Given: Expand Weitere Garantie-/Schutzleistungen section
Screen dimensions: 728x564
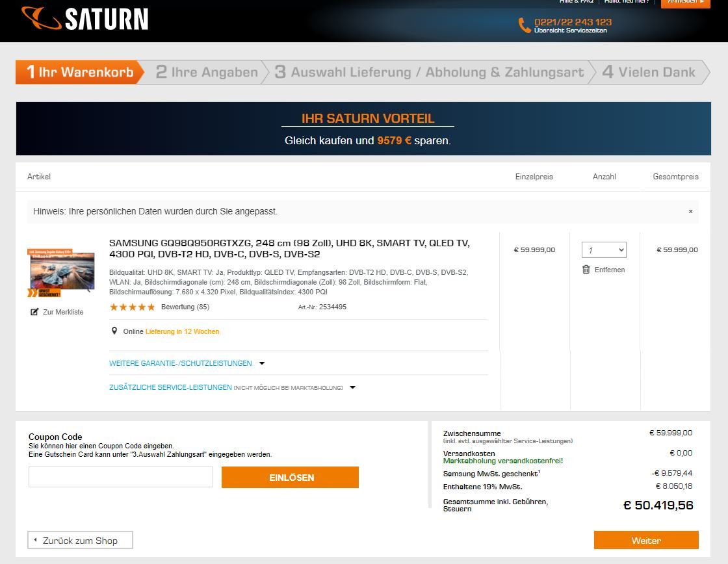Looking at the screenshot, I should coord(187,363).
